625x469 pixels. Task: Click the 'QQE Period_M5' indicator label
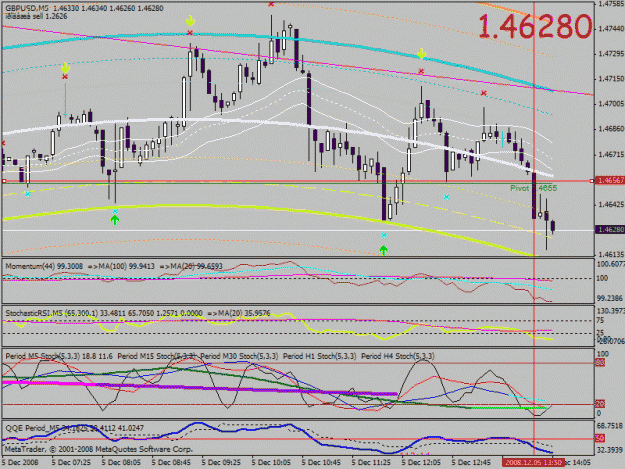tap(32, 428)
